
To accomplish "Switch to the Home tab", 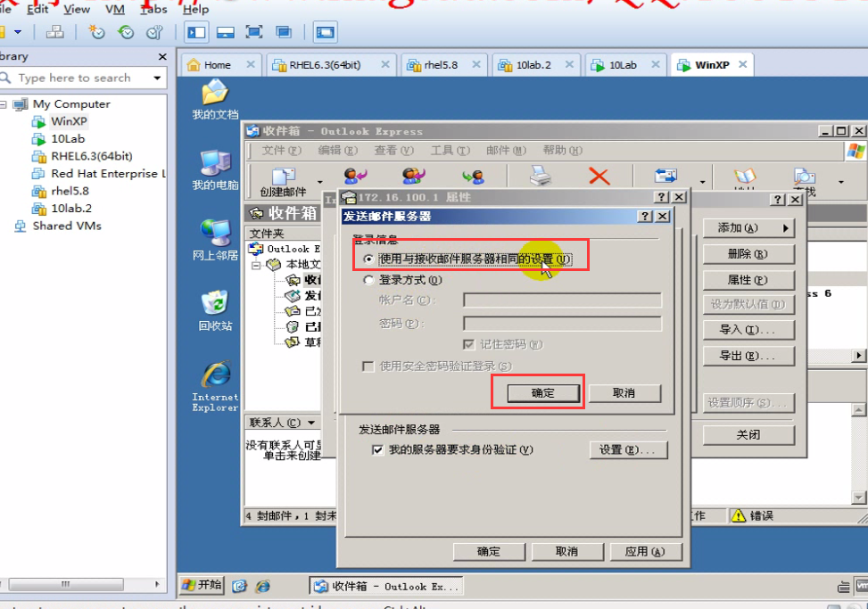I will (x=217, y=65).
